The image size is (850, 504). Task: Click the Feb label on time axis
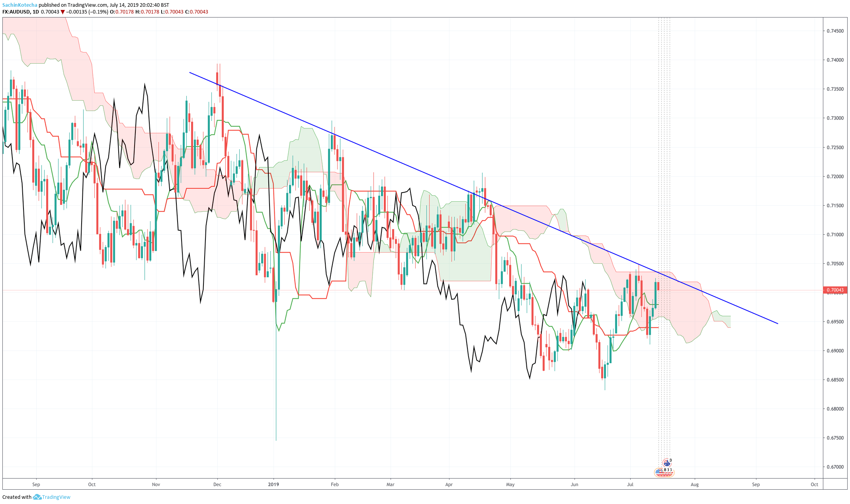pos(335,485)
